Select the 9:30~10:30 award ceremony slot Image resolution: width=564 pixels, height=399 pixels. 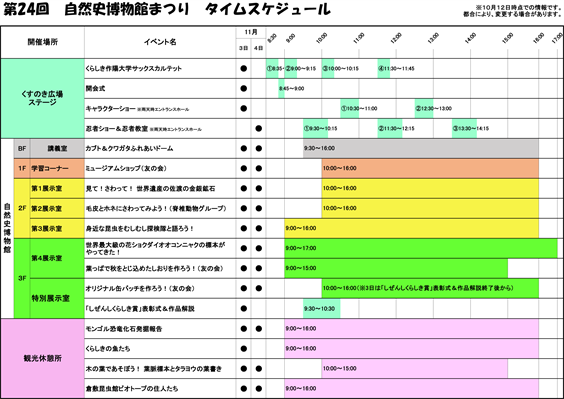322,309
